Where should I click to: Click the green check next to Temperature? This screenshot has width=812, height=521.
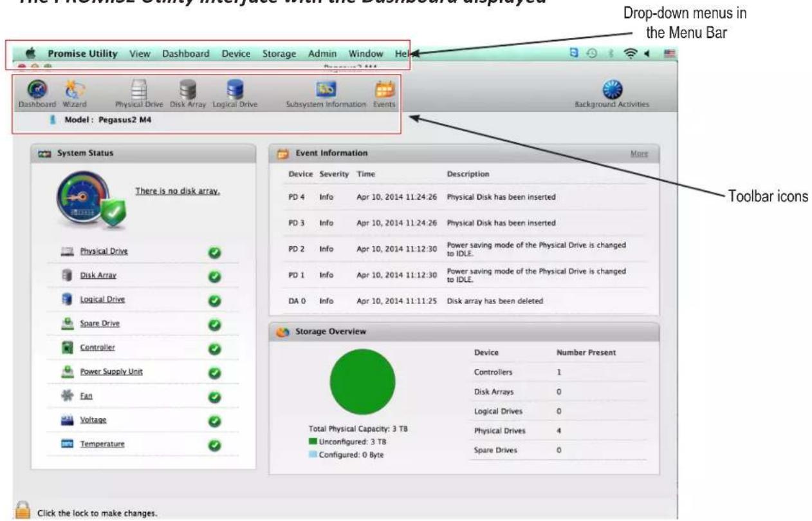[x=215, y=445]
